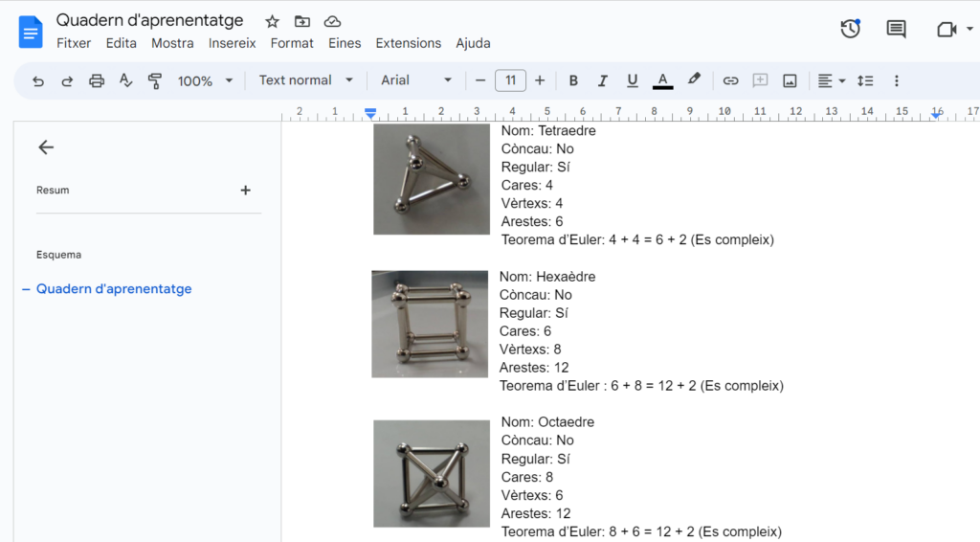Star the document title
The height and width of the screenshot is (542, 980).
coord(273,21)
